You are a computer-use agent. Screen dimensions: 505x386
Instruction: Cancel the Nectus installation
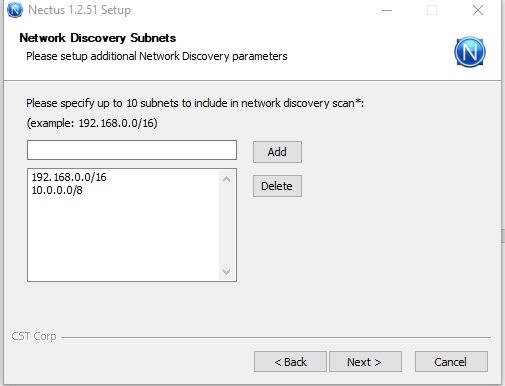click(x=451, y=362)
